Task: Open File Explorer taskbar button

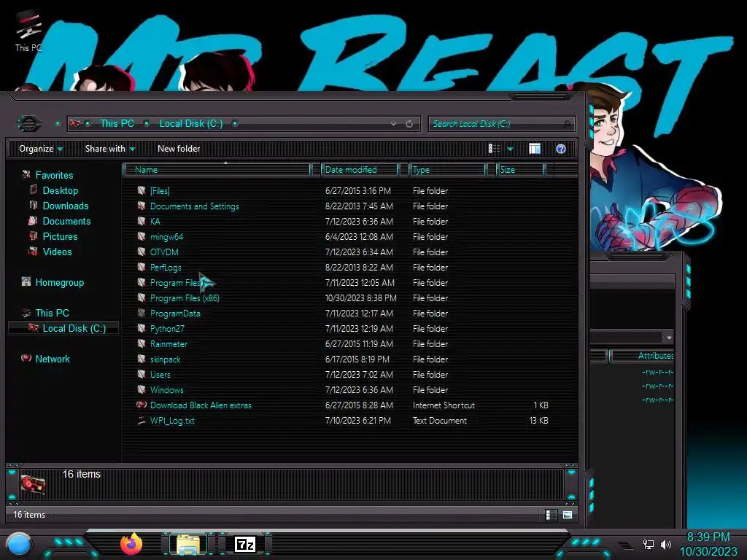Action: [188, 545]
